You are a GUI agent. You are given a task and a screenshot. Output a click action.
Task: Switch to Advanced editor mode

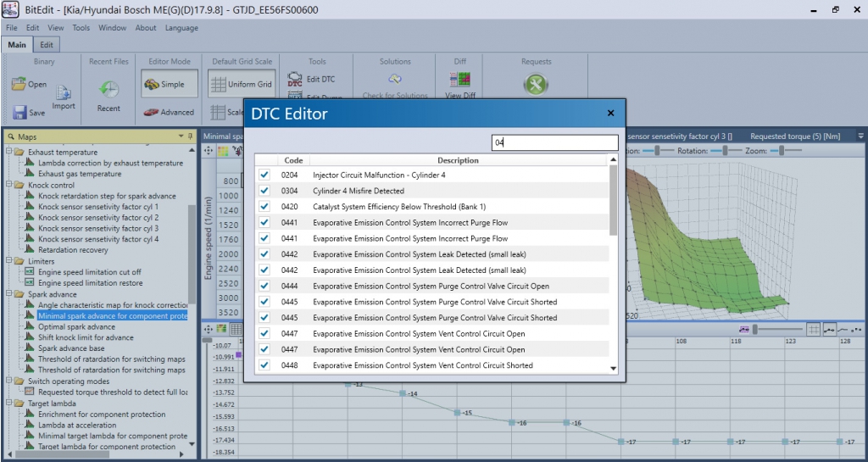[x=170, y=112]
